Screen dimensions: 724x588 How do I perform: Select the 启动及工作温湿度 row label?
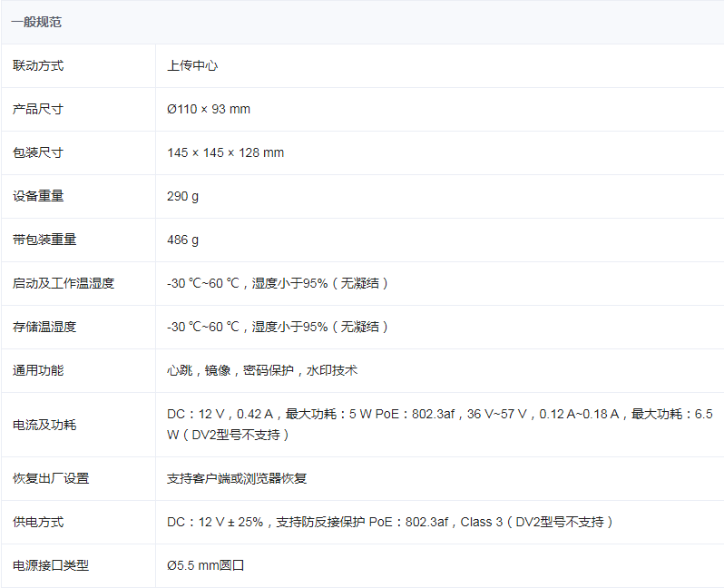coord(64,283)
